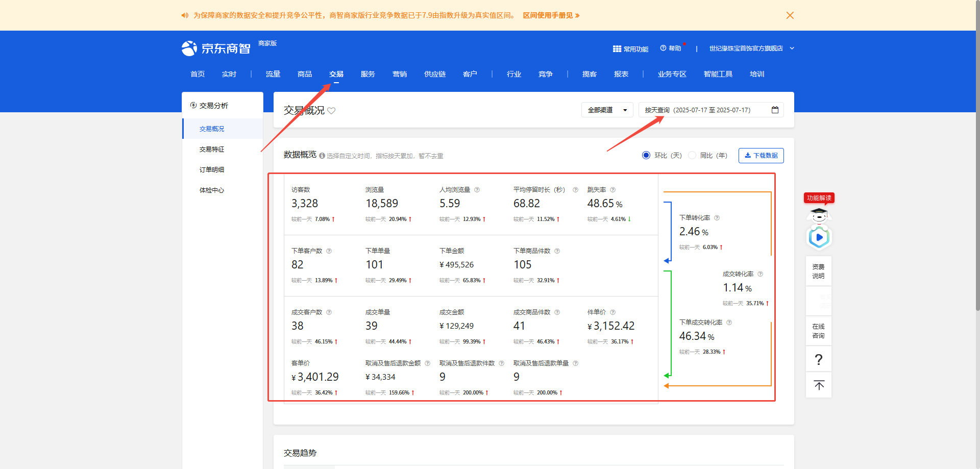Viewport: 980px width, 469px height.
Task: Select the 同比 (年) radio button
Action: click(692, 155)
